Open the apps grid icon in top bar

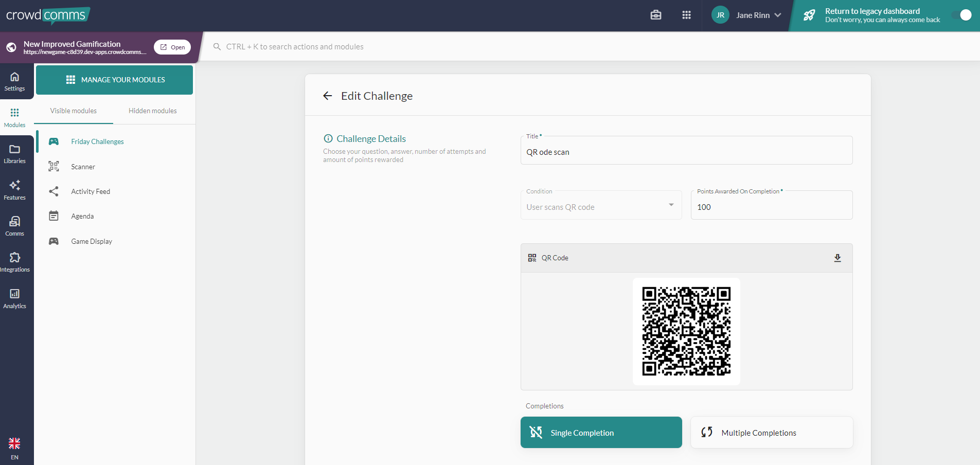[x=686, y=15]
